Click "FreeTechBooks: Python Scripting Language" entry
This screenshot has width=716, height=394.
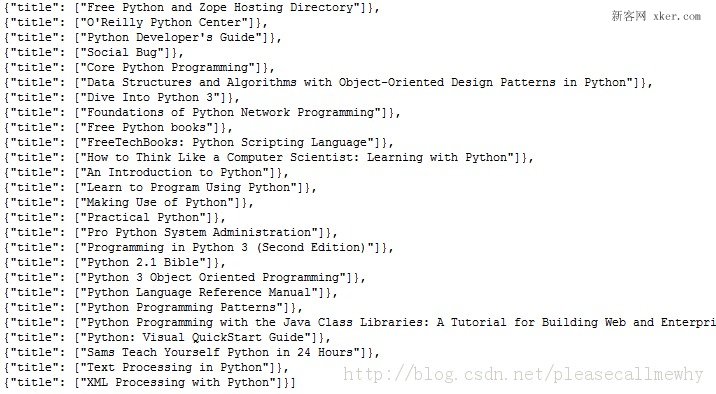[x=199, y=143]
